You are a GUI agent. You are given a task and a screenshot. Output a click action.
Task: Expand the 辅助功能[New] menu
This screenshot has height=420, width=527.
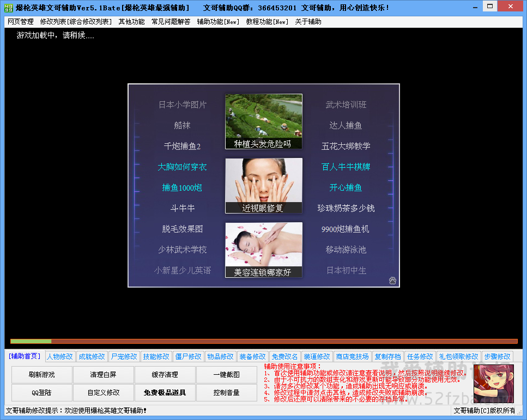218,22
